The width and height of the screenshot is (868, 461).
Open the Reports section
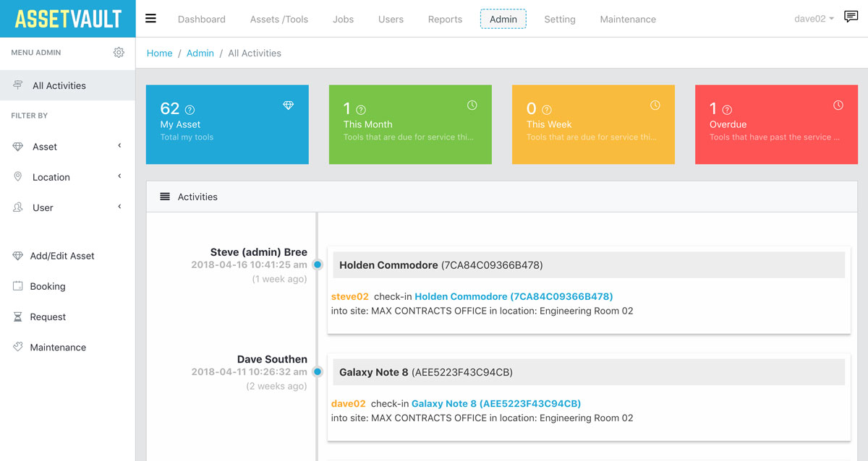[444, 19]
